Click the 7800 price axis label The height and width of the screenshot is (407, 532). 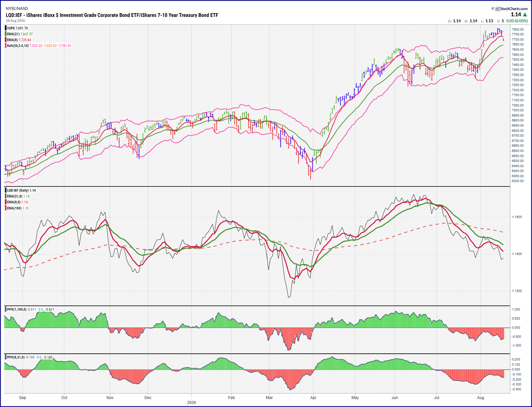tap(517, 29)
